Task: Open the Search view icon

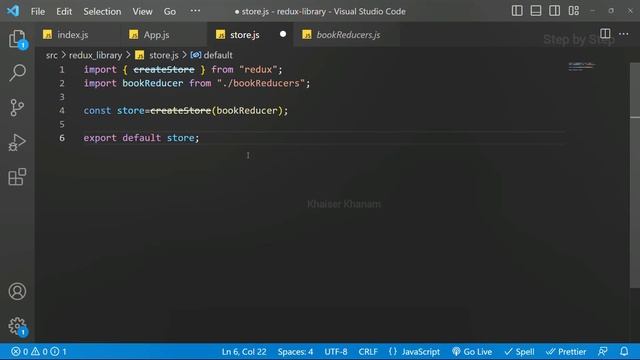Action: click(x=17, y=73)
